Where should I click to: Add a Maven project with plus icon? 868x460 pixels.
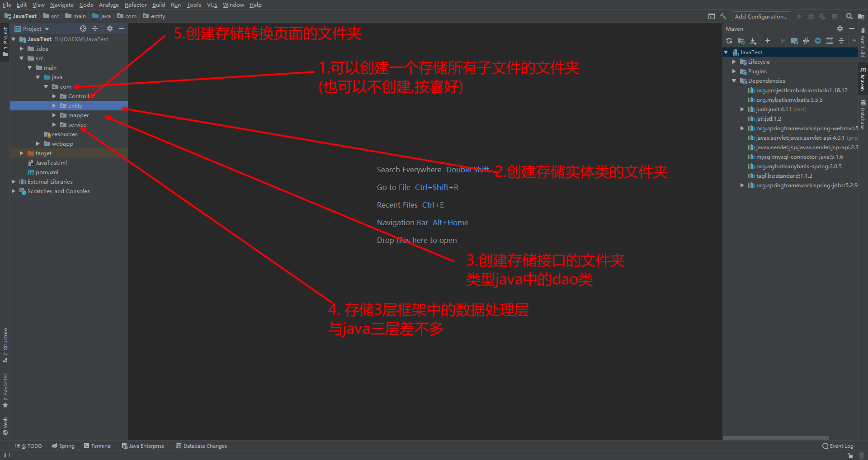coord(768,41)
